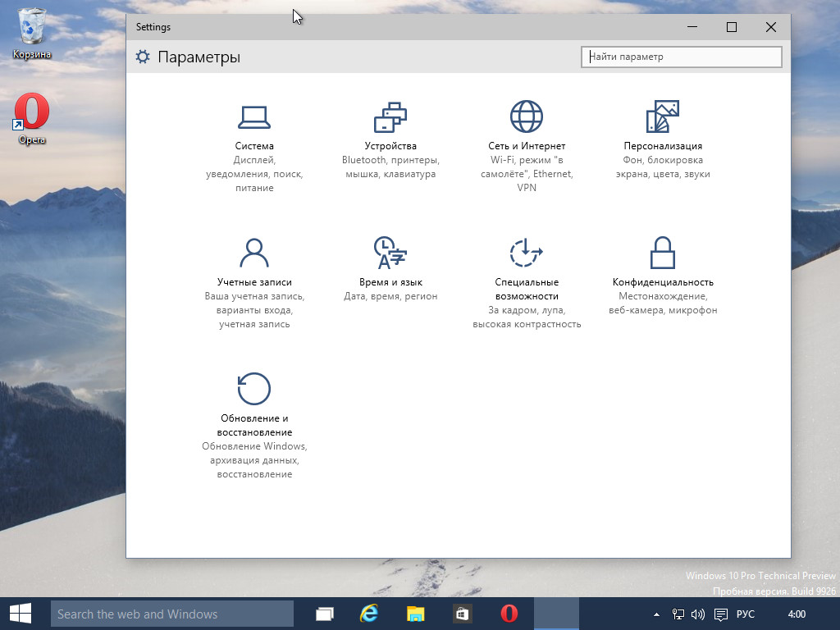Image resolution: width=840 pixels, height=630 pixels.
Task: Click description 'Bluetooth, принтеры, мышка, клавиатура'
Action: [390, 167]
